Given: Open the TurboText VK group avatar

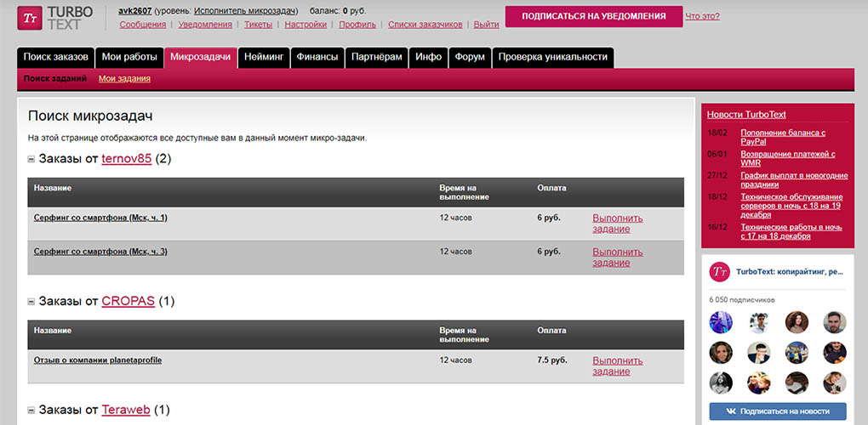Looking at the screenshot, I should pos(720,271).
